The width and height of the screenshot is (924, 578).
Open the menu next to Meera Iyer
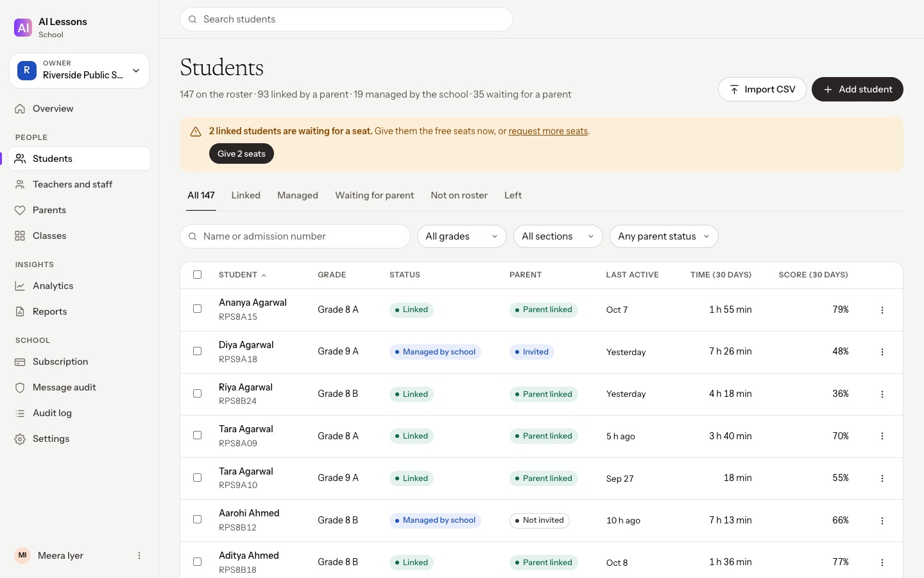pos(139,556)
